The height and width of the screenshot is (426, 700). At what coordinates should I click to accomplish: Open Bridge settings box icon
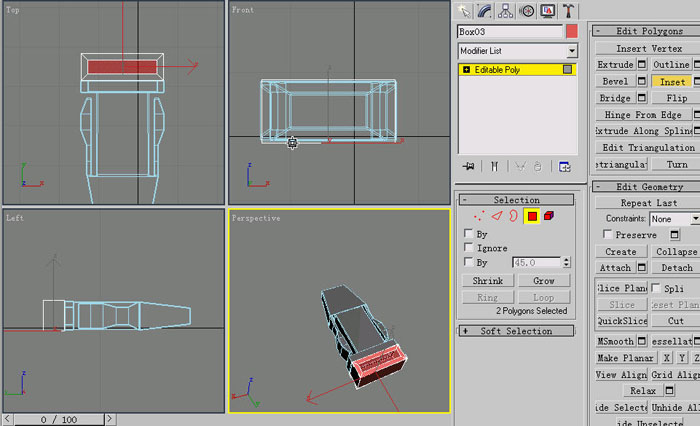pyautogui.click(x=642, y=98)
